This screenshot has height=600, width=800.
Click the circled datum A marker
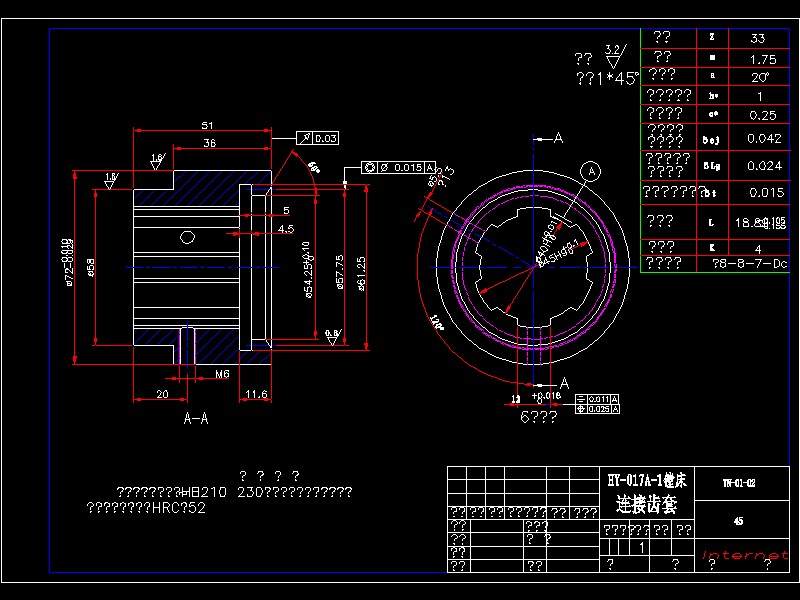click(x=591, y=171)
